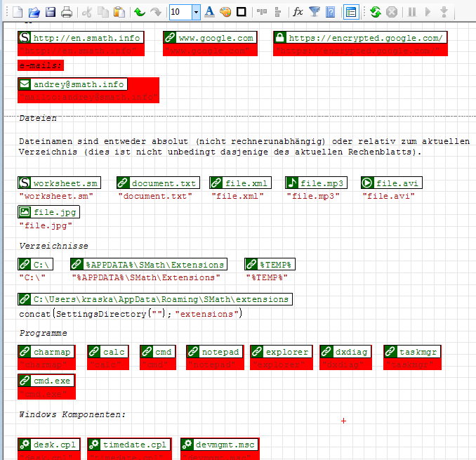The image size is (476, 460).
Task: Open the background color palette icon
Action: point(225,12)
